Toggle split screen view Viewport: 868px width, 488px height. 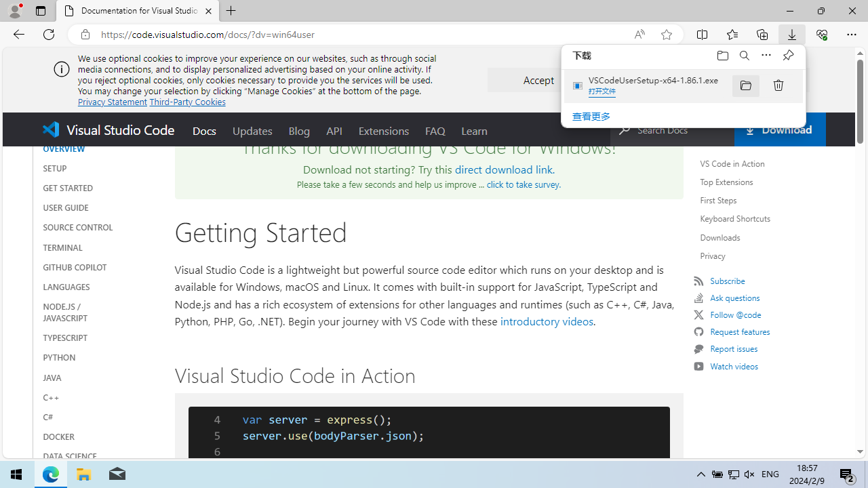(x=703, y=35)
